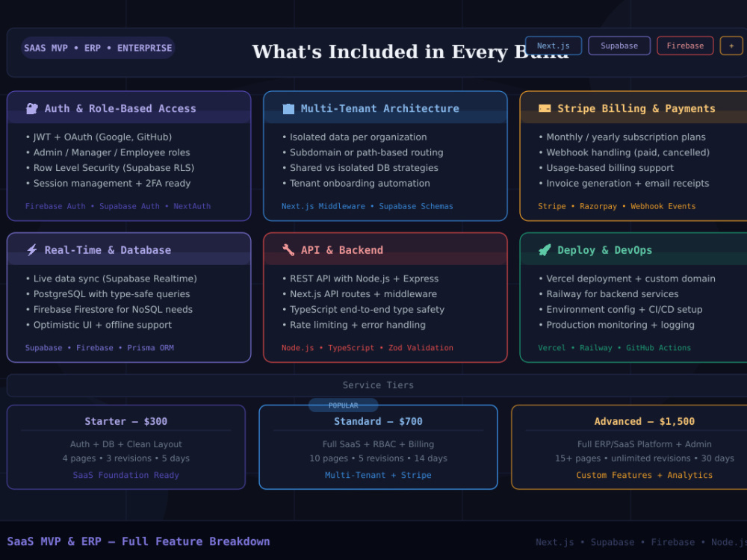This screenshot has width=747, height=560.
Task: Click the Multi-Tenant Architecture title
Action: [x=379, y=108]
